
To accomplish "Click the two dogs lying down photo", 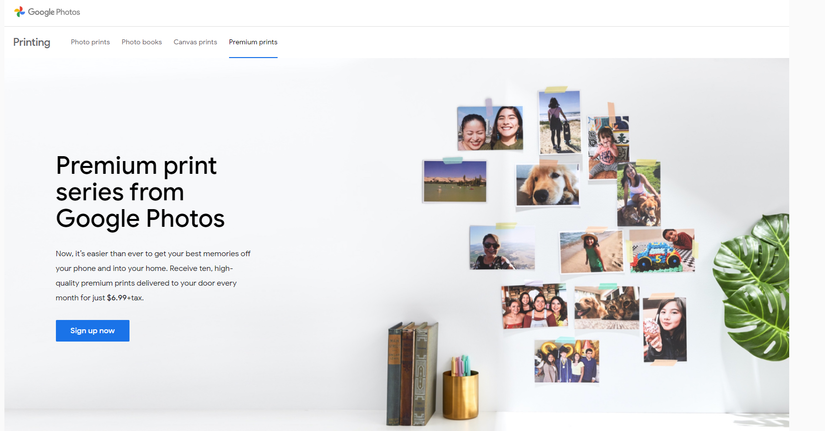I will tap(607, 308).
